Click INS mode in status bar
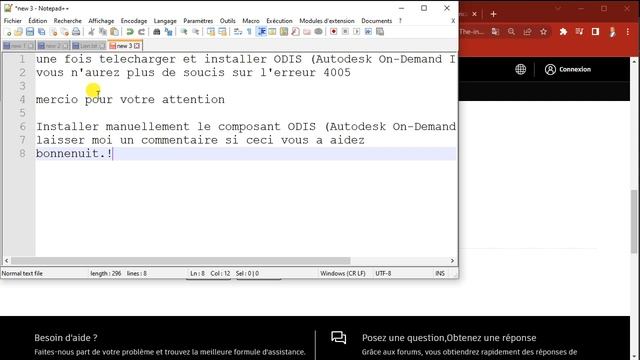The height and width of the screenshot is (360, 640). 440,273
